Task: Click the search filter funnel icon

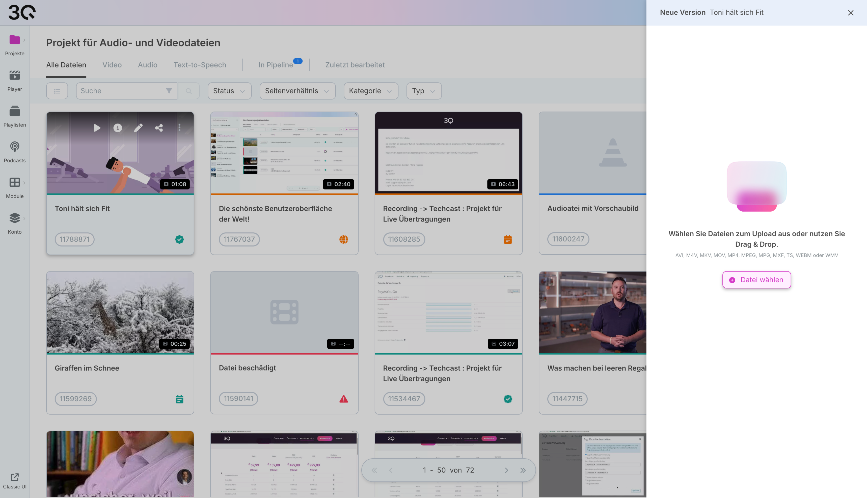Action: [x=169, y=91]
